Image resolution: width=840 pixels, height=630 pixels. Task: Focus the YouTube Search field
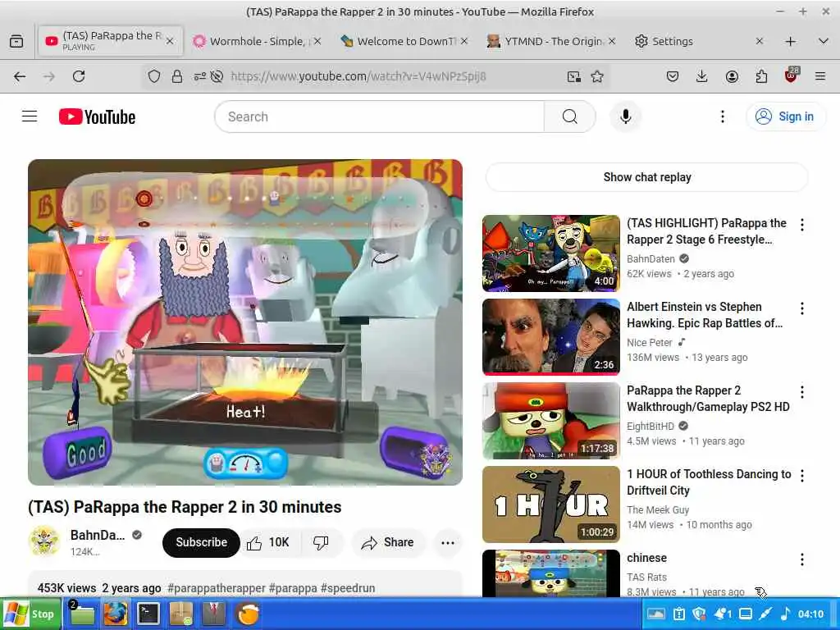pyautogui.click(x=380, y=116)
